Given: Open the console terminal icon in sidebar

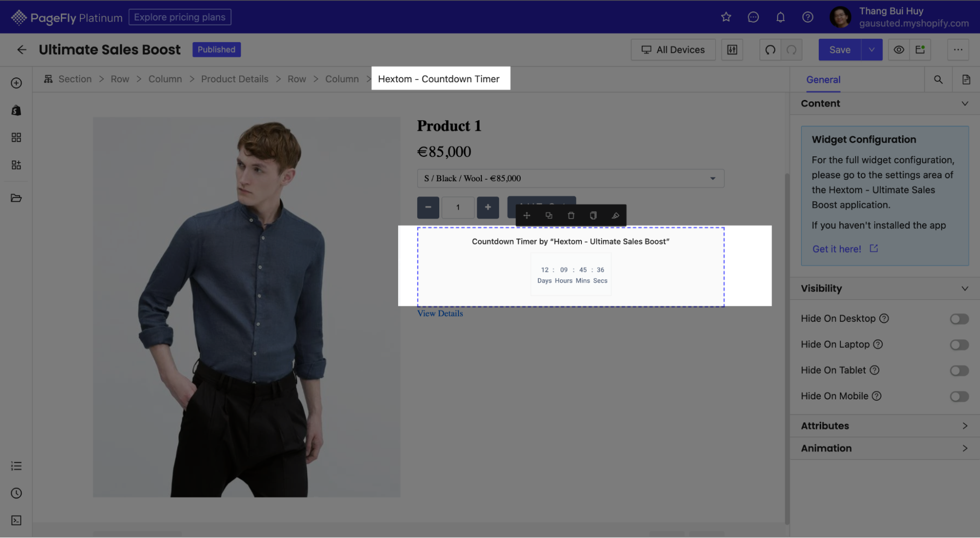Looking at the screenshot, I should point(16,520).
